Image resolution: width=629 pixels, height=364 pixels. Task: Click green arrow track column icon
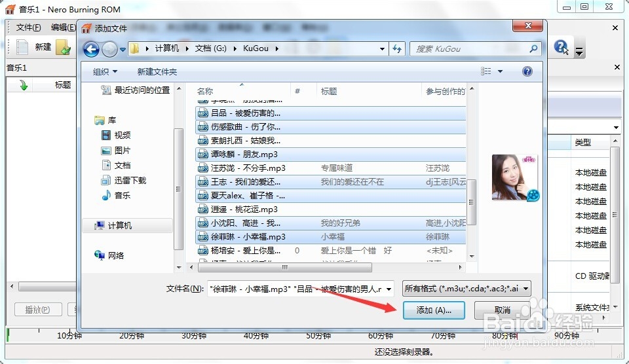point(24,85)
